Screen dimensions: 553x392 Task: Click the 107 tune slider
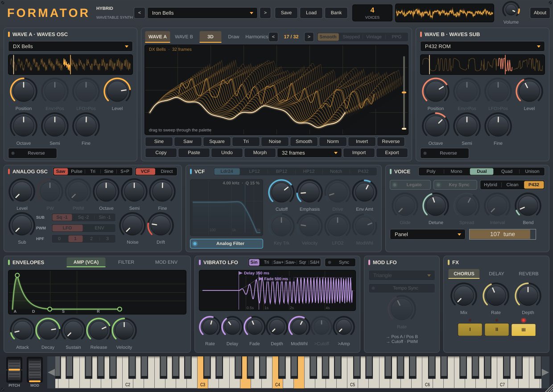503,234
